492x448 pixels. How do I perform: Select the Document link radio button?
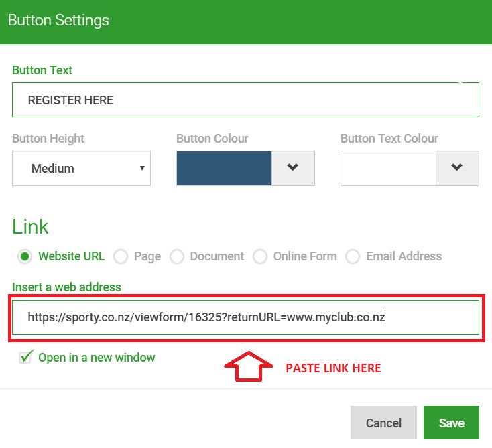click(x=177, y=256)
